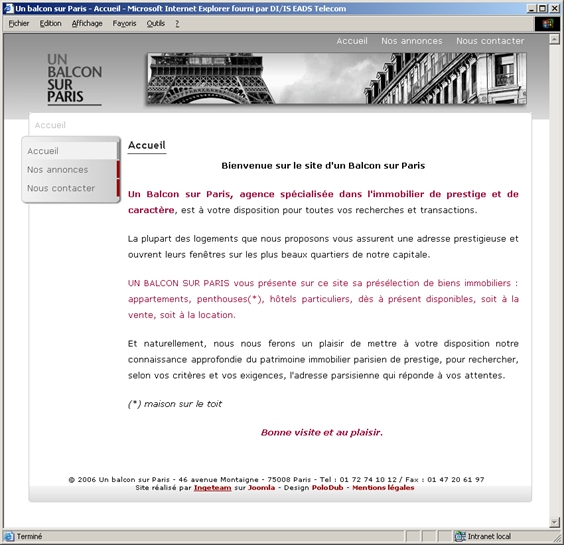Screen dimensions: 565x546
Task: Click the Un Balcon sur Paris logo
Action: pyautogui.click(x=74, y=79)
